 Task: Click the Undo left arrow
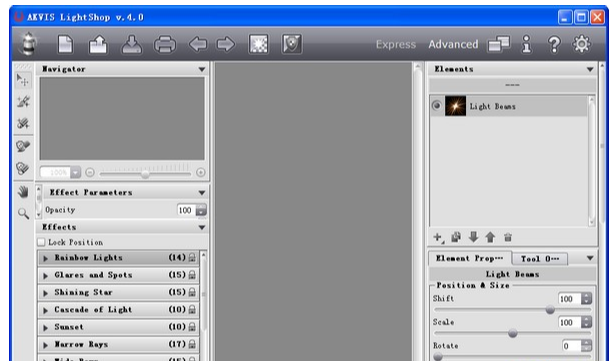(198, 44)
